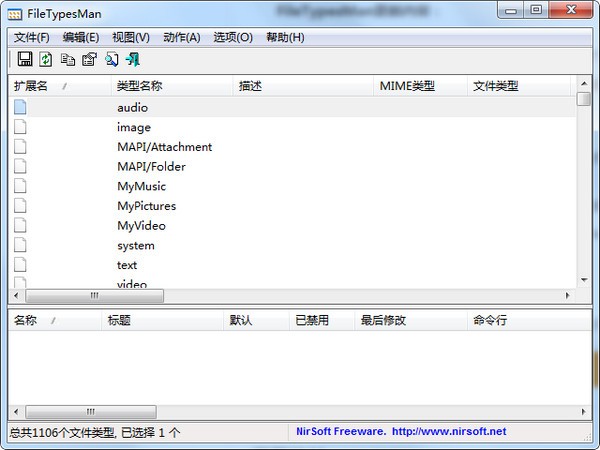This screenshot has height=450, width=600.
Task: Click the FileTypesMan title bar app icon
Action: [x=15, y=15]
